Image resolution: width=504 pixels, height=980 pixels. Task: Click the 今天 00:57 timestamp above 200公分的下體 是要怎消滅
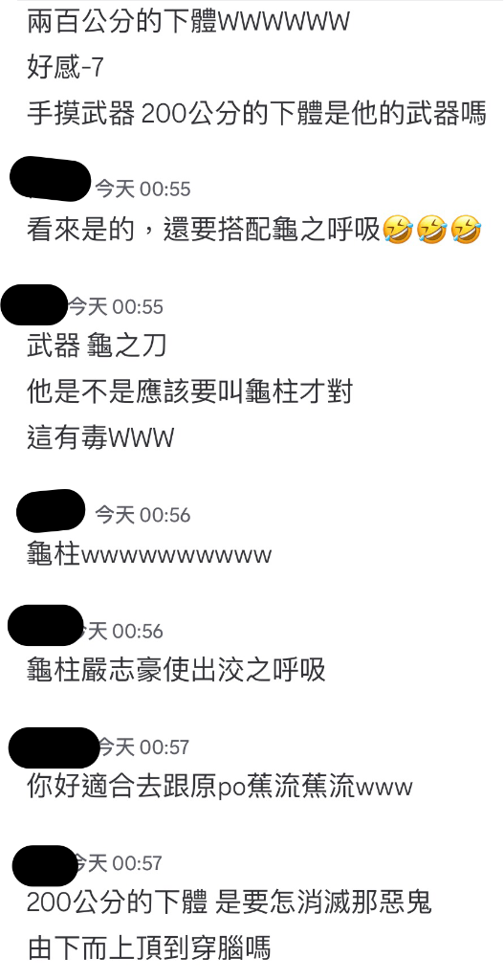point(117,863)
